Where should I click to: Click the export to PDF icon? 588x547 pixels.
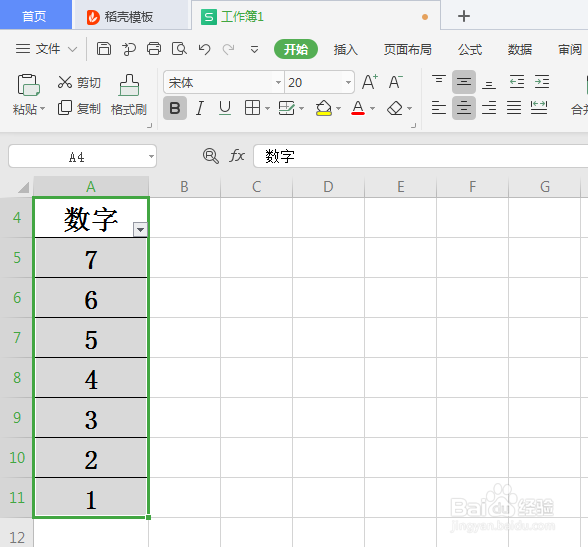pyautogui.click(x=129, y=49)
